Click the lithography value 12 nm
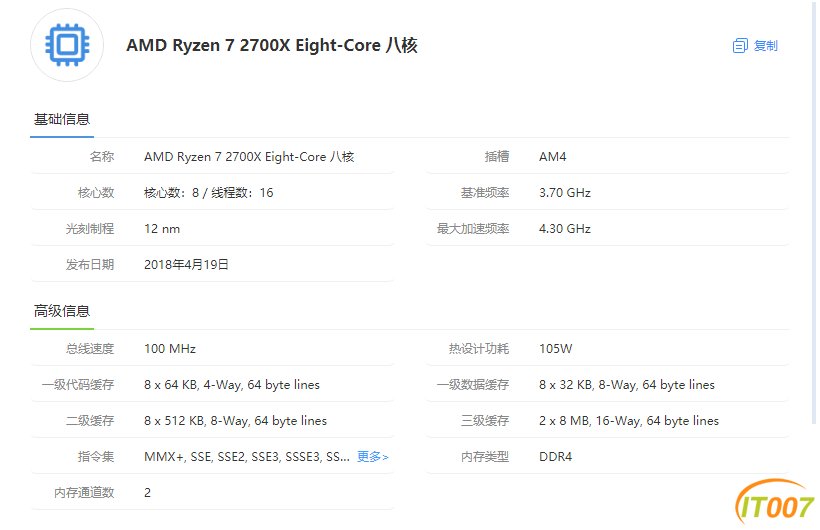Screen dimensions: 820x530 pyautogui.click(x=162, y=229)
